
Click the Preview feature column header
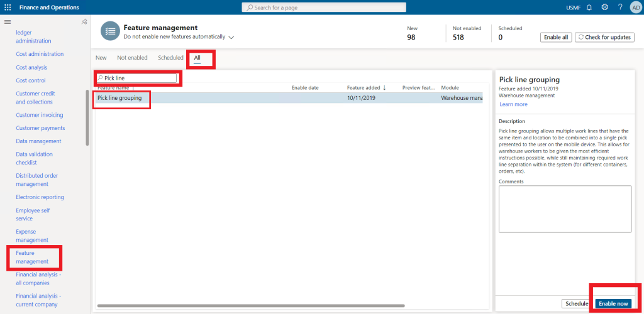pos(418,88)
